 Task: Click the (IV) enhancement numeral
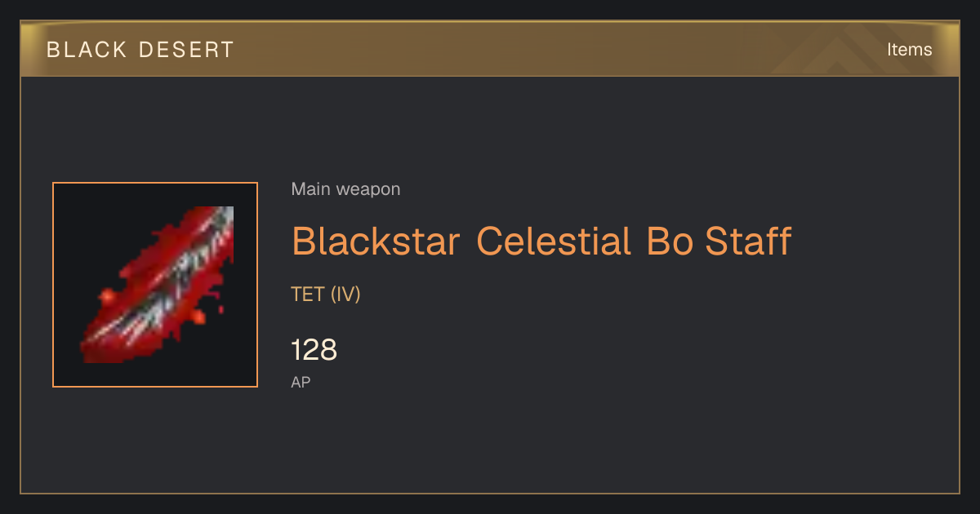[x=345, y=295]
